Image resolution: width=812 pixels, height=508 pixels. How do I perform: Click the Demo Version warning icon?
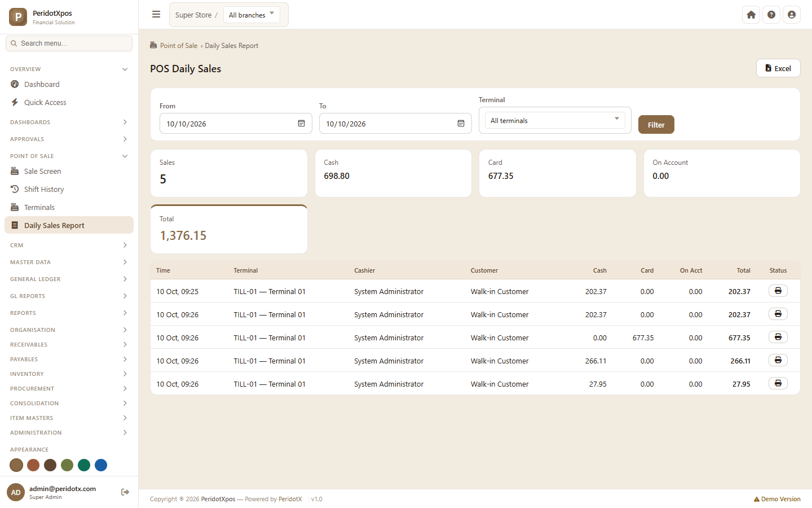(x=757, y=499)
